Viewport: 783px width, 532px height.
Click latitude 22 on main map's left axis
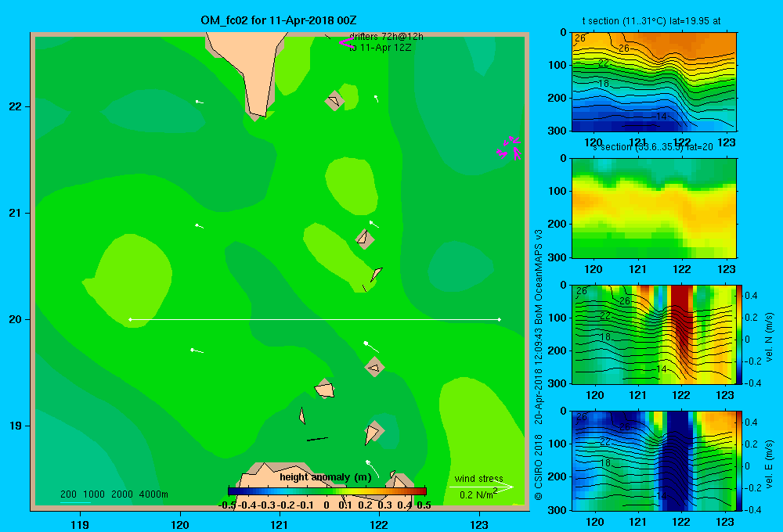click(16, 106)
